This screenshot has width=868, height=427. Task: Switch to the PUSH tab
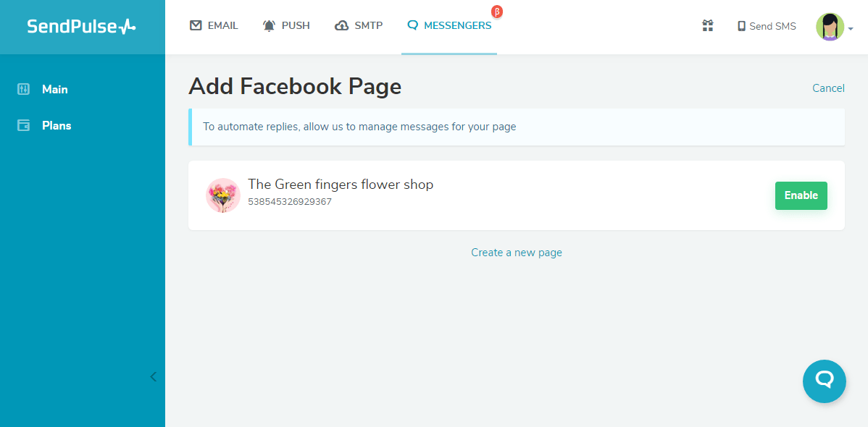pyautogui.click(x=286, y=25)
